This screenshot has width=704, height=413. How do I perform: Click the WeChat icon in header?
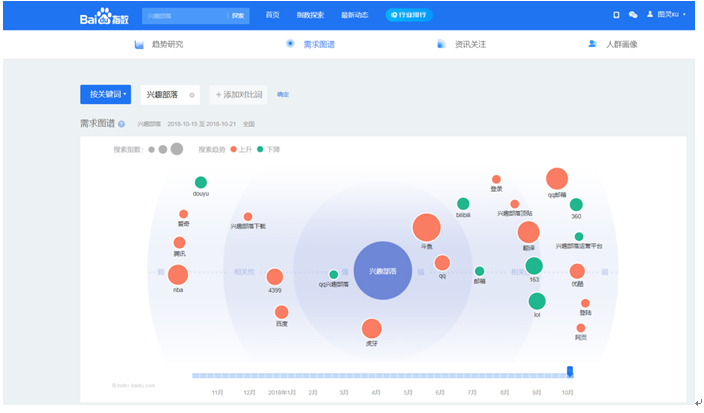click(633, 15)
